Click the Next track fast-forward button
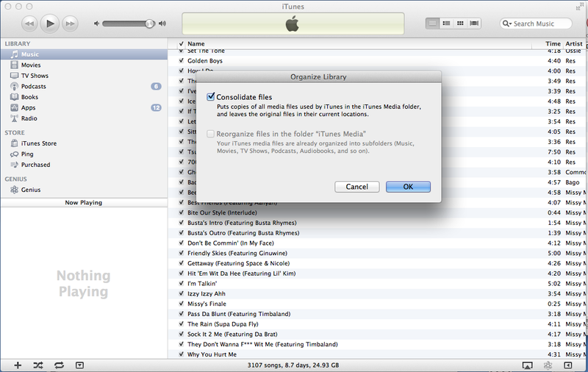The height and width of the screenshot is (372, 588). click(70, 24)
